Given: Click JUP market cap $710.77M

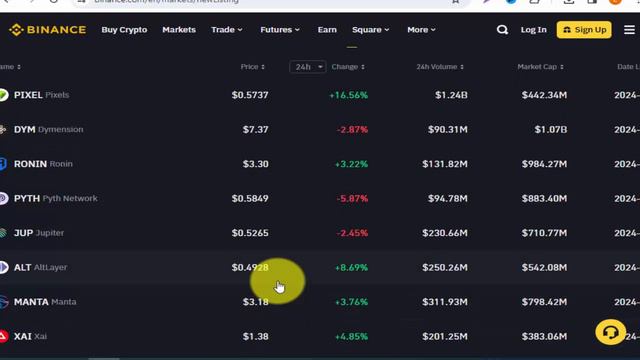Looking at the screenshot, I should [x=544, y=233].
